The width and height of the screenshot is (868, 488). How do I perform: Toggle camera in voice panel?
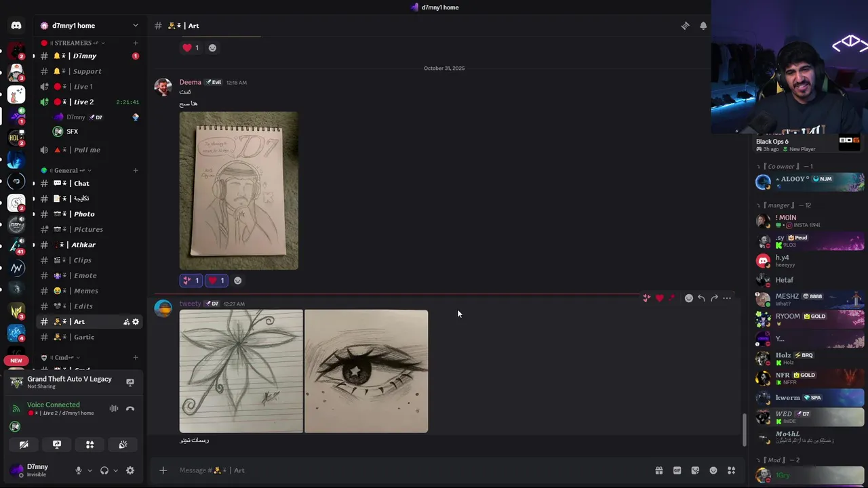point(24,445)
